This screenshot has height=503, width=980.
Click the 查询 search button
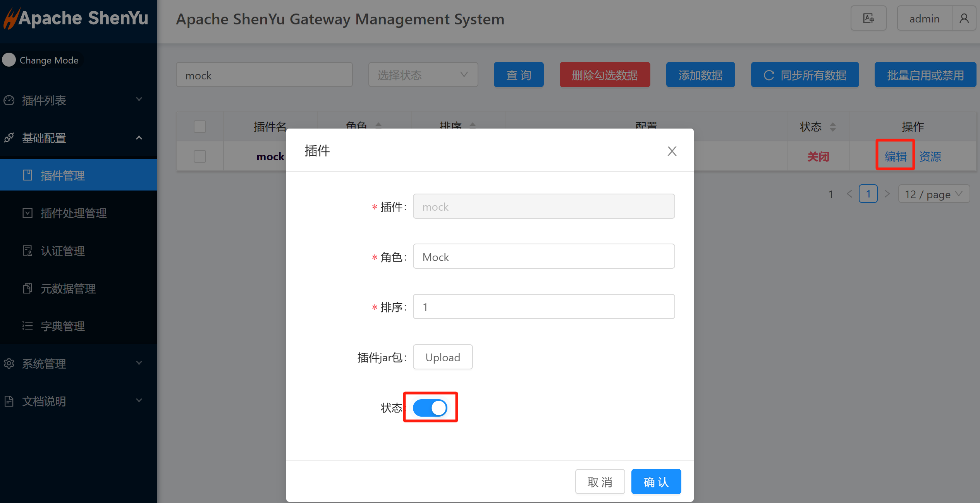pos(519,75)
